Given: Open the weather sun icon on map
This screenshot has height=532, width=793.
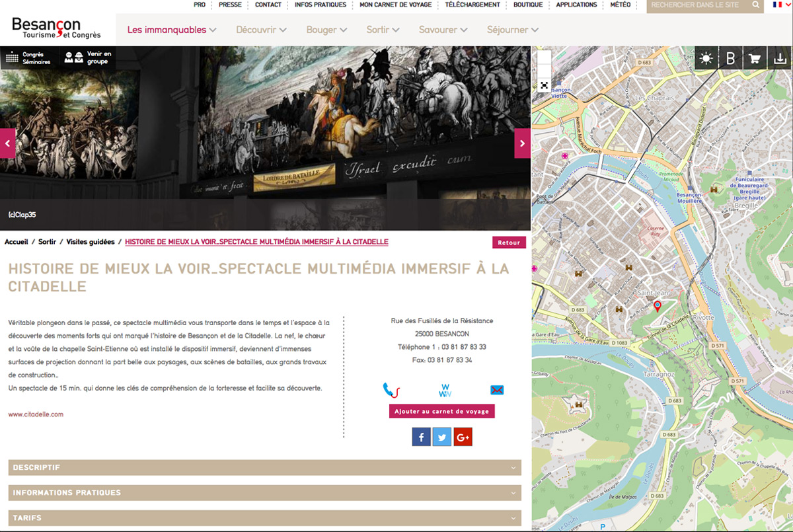Looking at the screenshot, I should (x=707, y=59).
